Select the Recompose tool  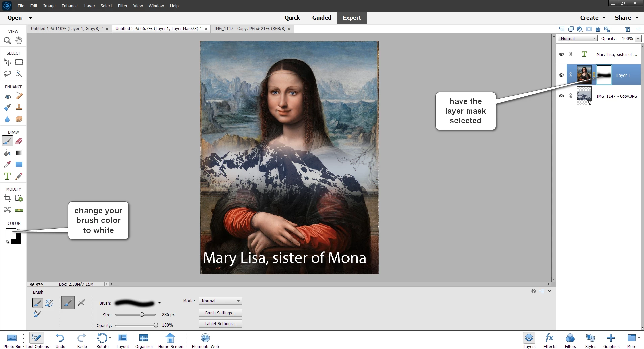tap(19, 198)
